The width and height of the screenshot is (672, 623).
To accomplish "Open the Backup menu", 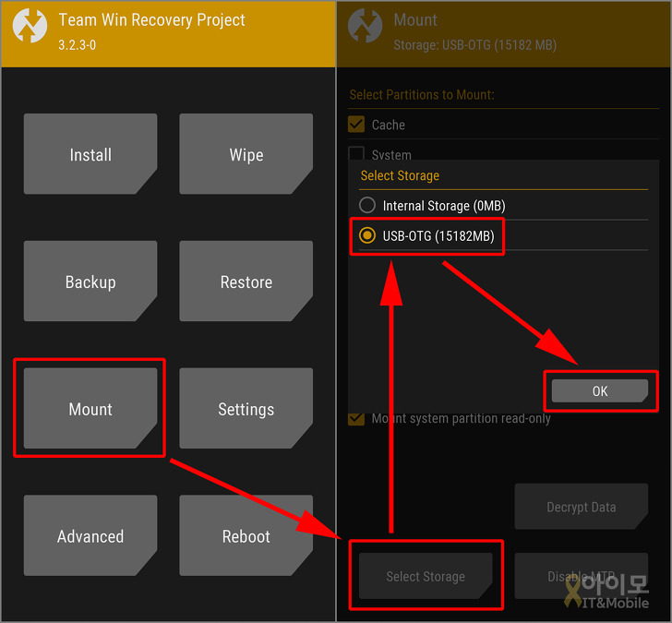I will (x=90, y=282).
